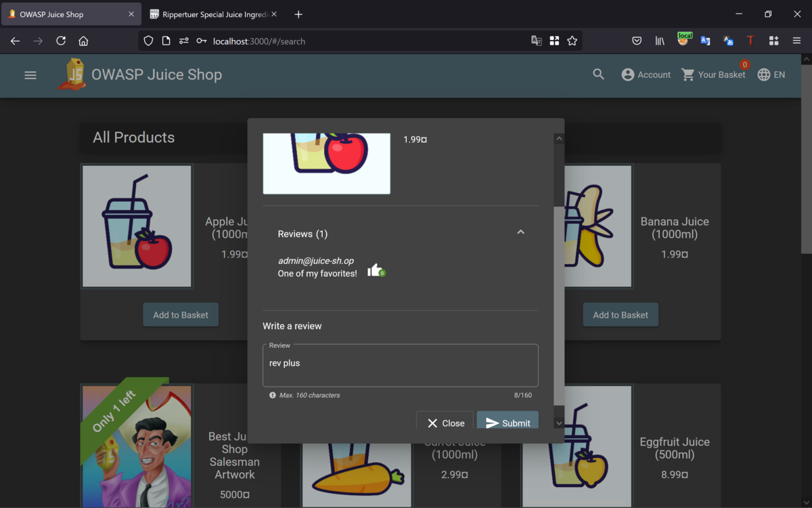Image resolution: width=812 pixels, height=508 pixels.
Task: Open the Best Juice Shop Salesman Artwork image
Action: coord(137,446)
